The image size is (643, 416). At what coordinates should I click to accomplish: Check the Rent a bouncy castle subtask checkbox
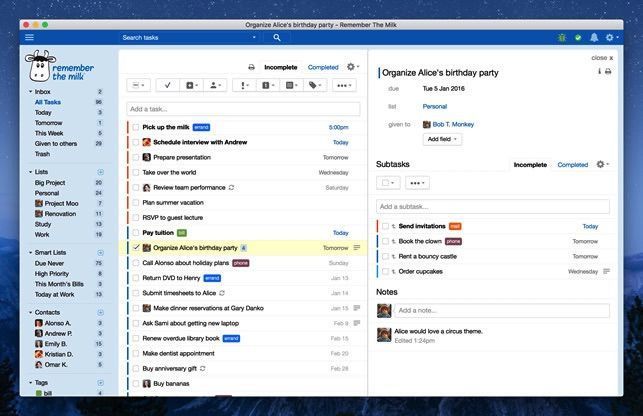pos(385,256)
